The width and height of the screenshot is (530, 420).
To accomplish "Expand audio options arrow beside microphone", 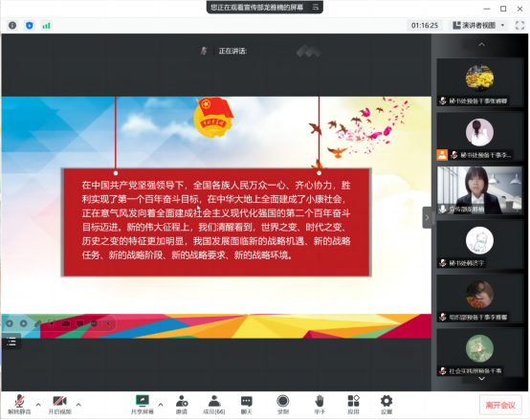I will coord(38,404).
